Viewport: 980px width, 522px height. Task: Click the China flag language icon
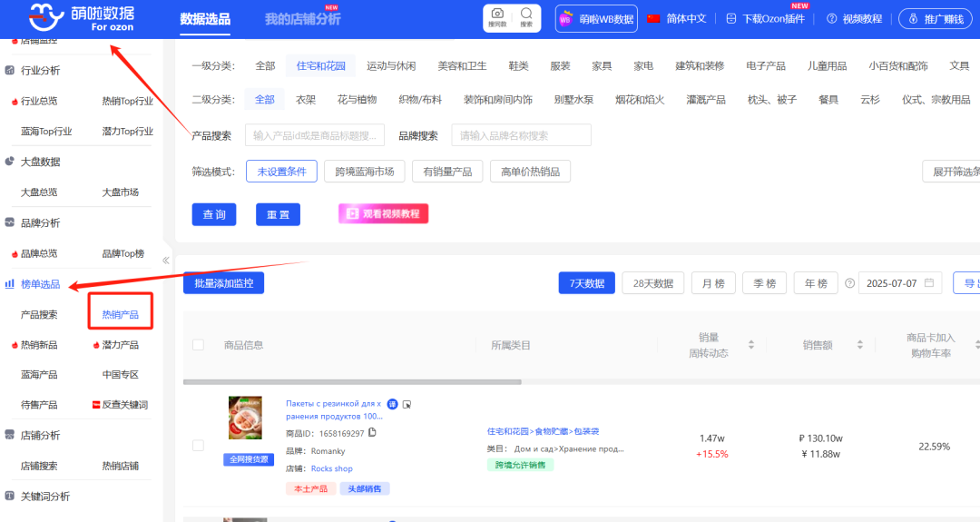pyautogui.click(x=653, y=19)
